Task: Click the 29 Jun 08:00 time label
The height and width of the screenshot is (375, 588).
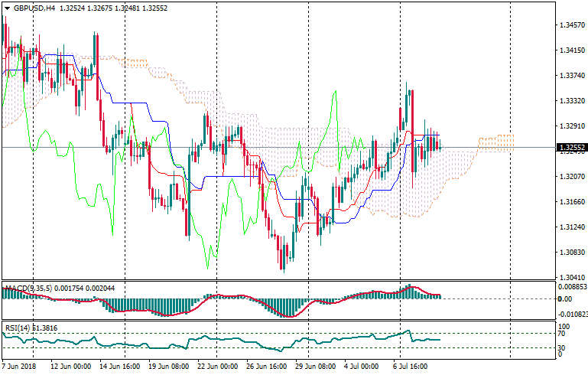Action: (x=316, y=367)
